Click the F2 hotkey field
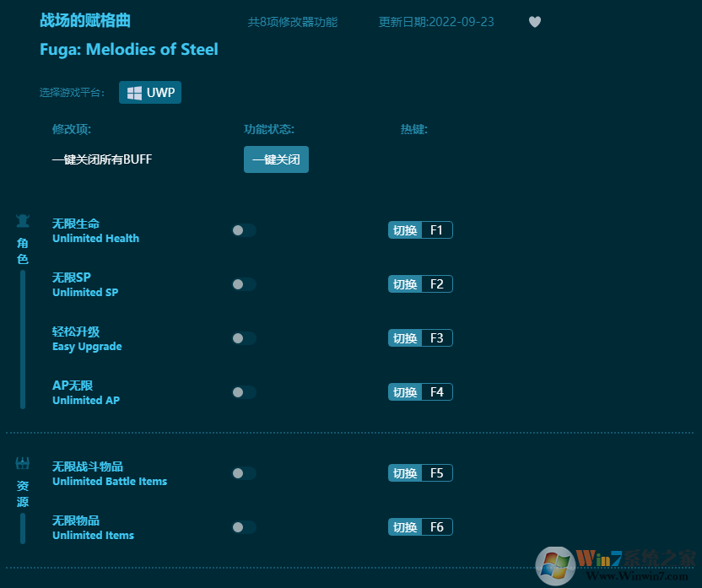This screenshot has height=588, width=702. (x=437, y=284)
